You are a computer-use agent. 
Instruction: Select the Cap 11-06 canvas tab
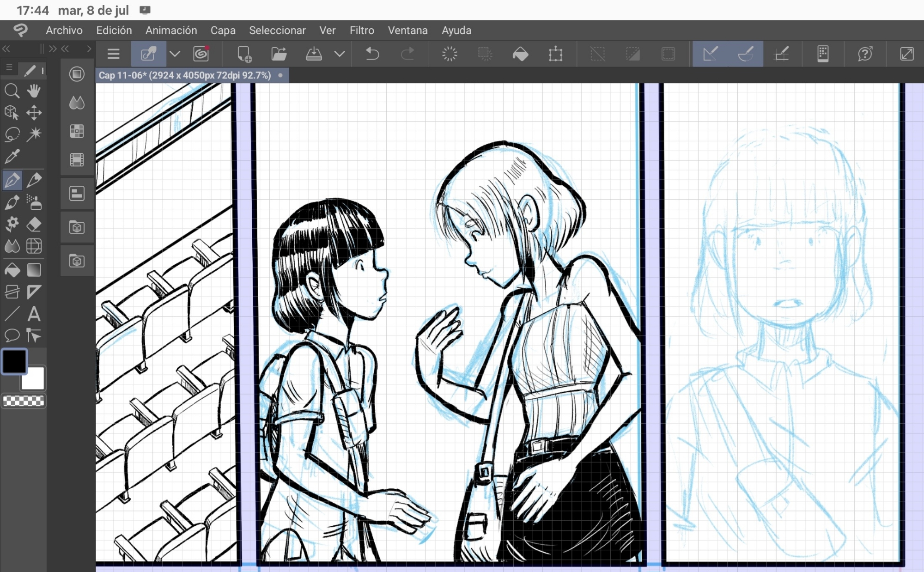coord(185,75)
